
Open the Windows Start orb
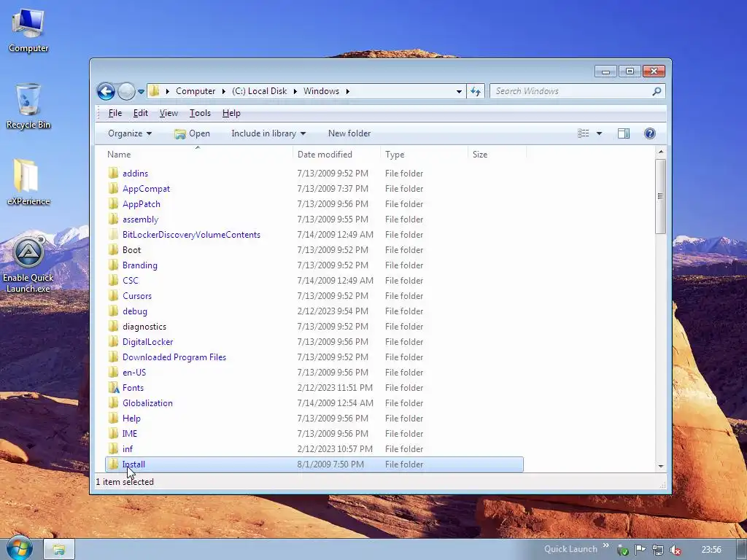pos(19,548)
